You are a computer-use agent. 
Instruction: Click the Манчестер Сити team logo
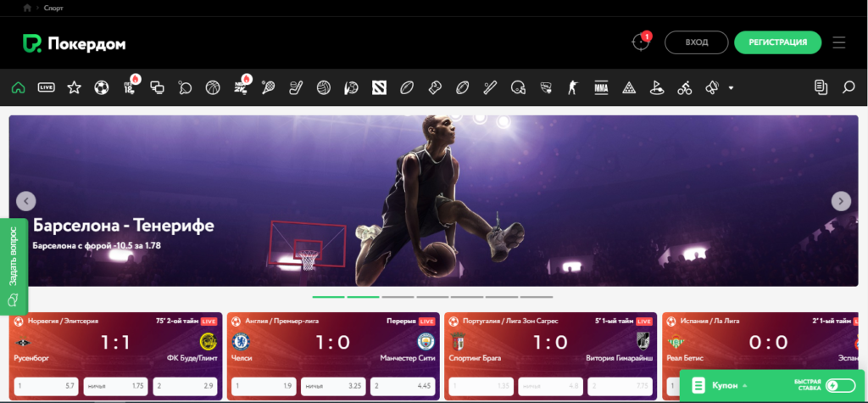(426, 341)
